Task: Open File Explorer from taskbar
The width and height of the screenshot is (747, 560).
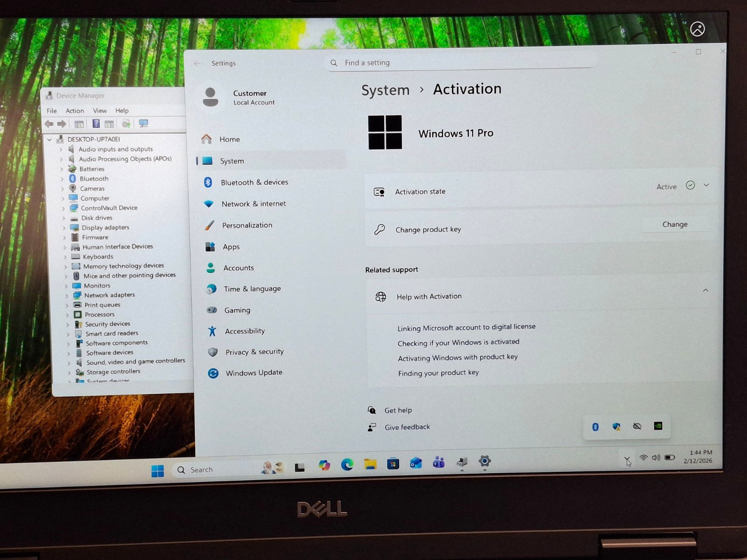Action: click(x=370, y=463)
